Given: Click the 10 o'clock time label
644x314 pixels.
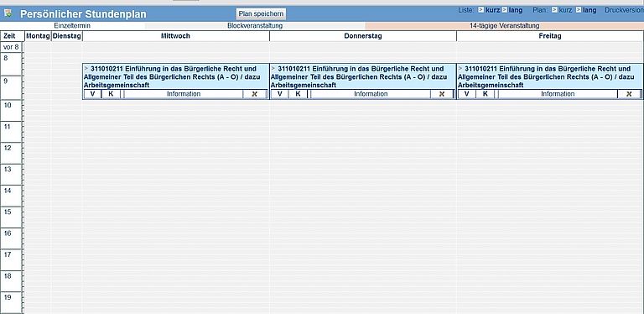Looking at the screenshot, I should (x=7, y=105).
